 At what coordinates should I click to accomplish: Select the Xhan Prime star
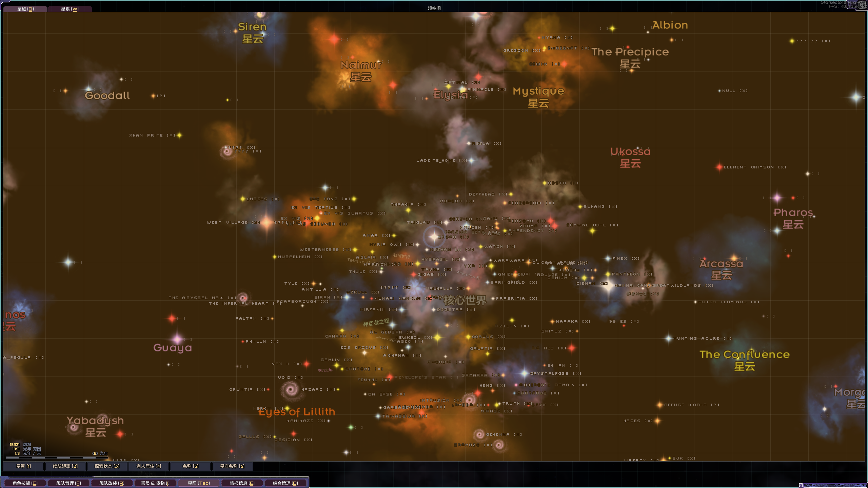[x=179, y=135]
